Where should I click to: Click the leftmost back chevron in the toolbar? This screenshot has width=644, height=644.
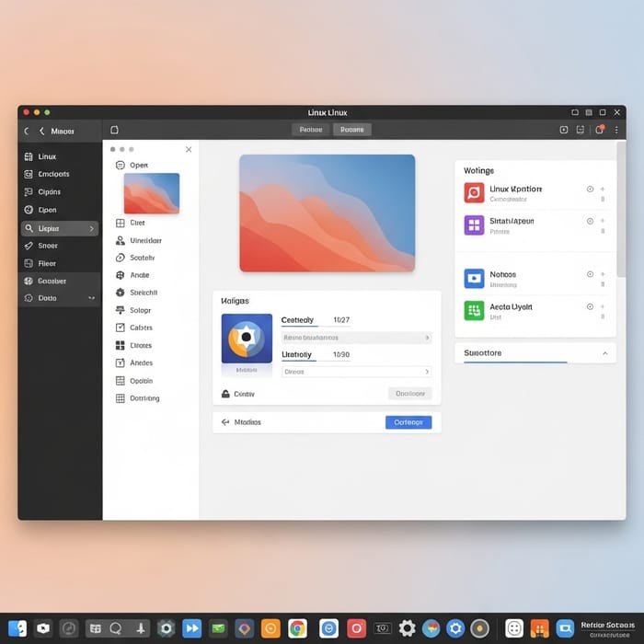(27, 131)
